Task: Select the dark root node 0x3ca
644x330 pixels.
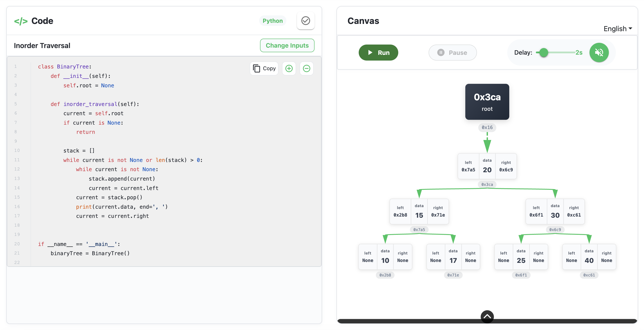Action: 487,102
